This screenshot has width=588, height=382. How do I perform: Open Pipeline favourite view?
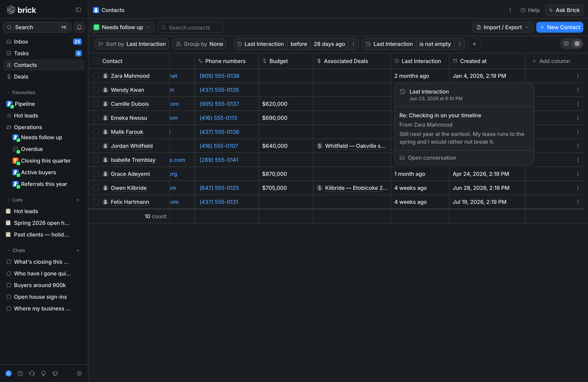[x=44, y=104]
